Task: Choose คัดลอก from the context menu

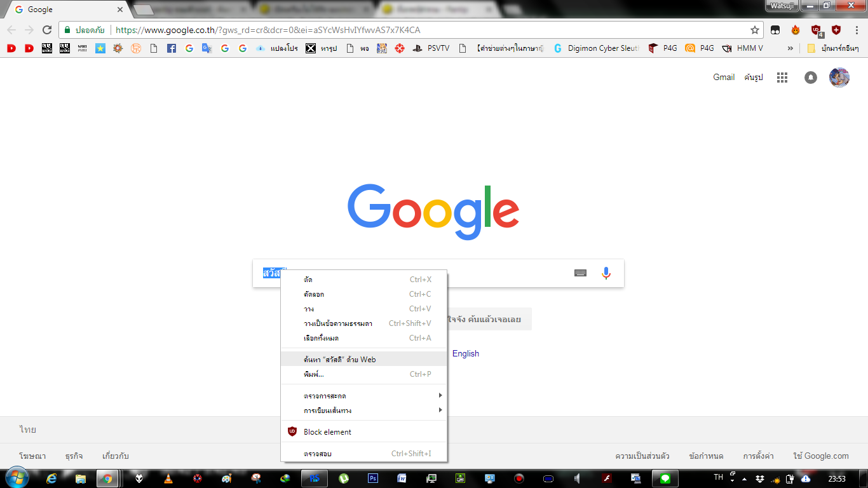Action: click(x=364, y=294)
